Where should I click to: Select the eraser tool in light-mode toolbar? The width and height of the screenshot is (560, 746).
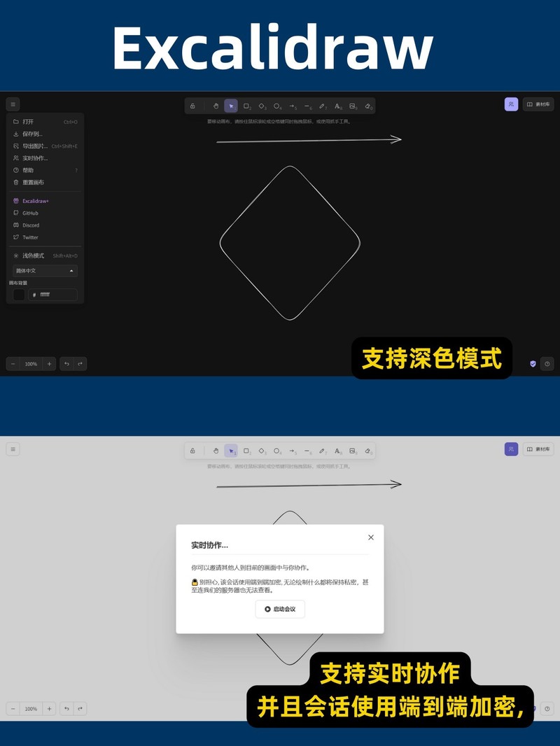[x=368, y=451]
